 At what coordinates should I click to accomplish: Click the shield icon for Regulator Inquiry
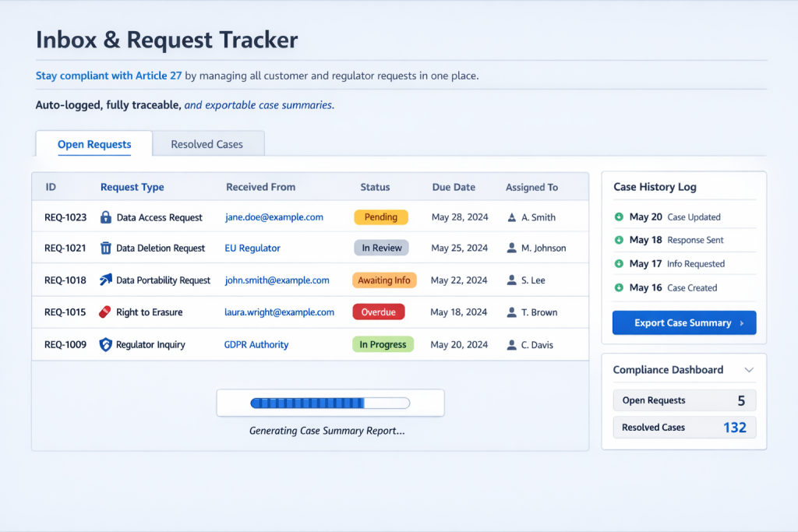coord(106,344)
